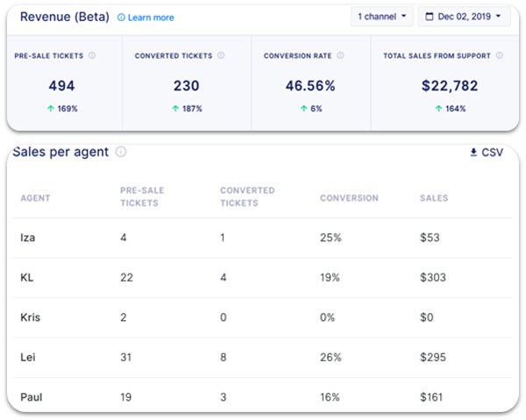Click the 8 converted tickets cell for Lei
The height and width of the screenshot is (420, 526).
pyautogui.click(x=223, y=357)
